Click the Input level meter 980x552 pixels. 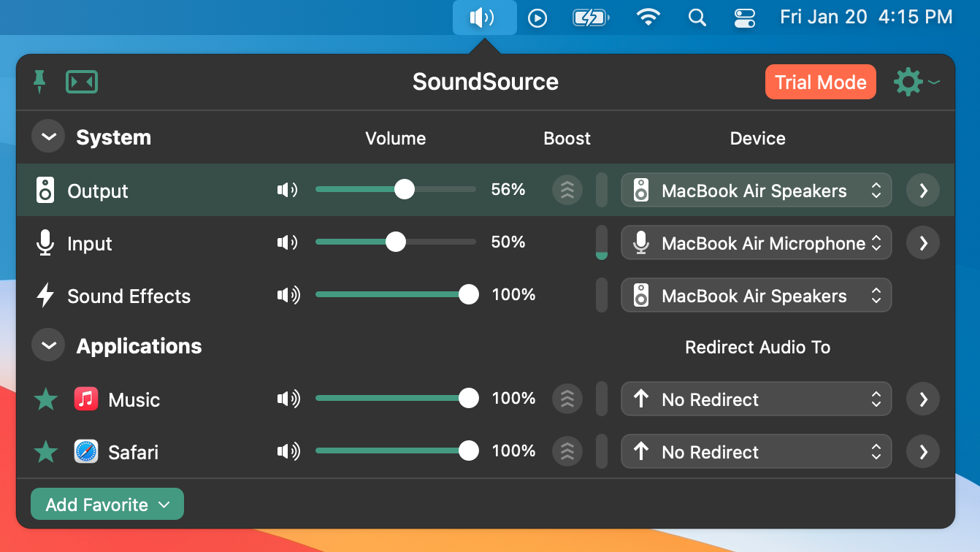point(602,242)
